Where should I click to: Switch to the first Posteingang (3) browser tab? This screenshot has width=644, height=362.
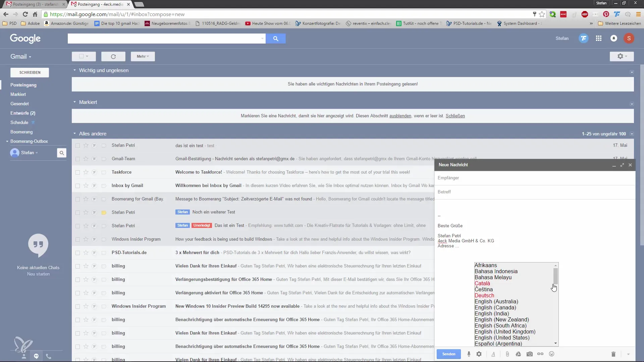pos(35,4)
